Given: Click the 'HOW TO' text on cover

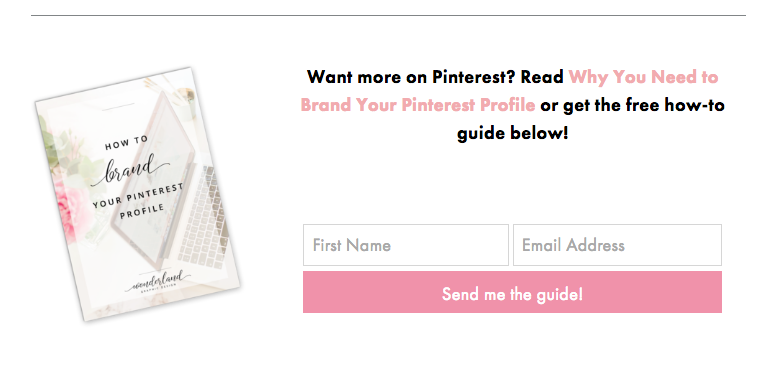Looking at the screenshot, I should click(127, 143).
